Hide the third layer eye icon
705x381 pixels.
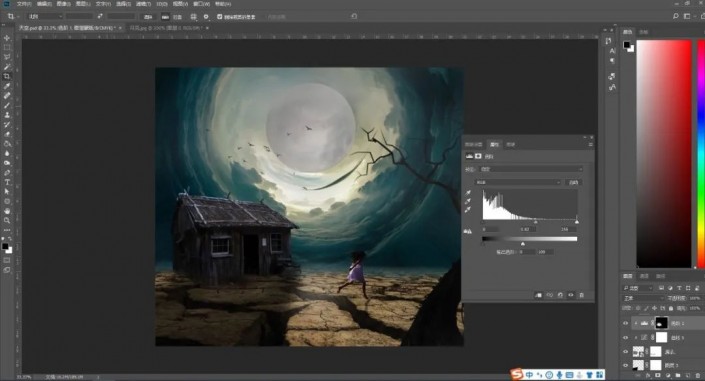coord(625,351)
